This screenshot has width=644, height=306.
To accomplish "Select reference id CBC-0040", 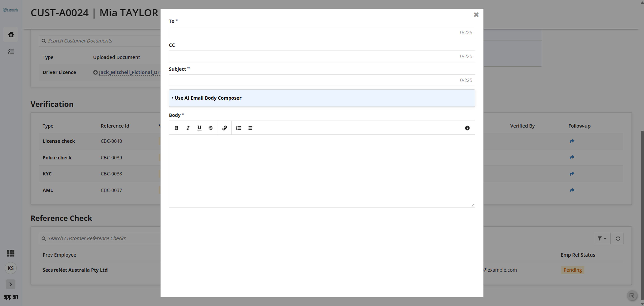I will click(x=111, y=141).
